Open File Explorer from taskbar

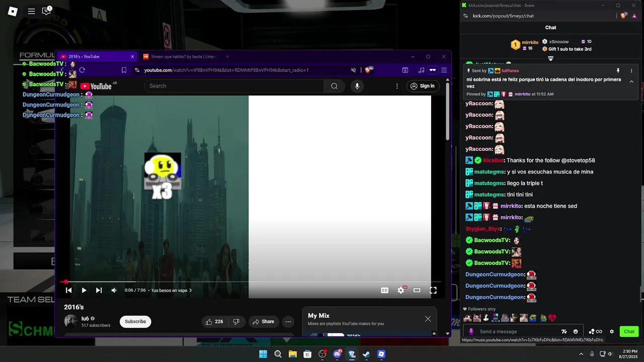click(292, 354)
